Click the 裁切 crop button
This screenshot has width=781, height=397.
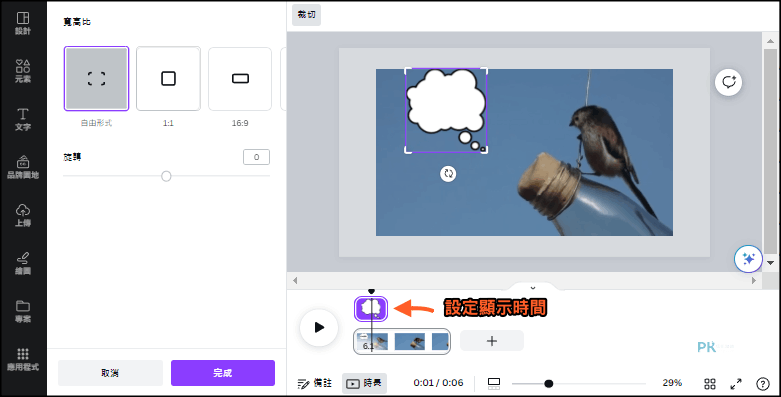[x=306, y=15]
